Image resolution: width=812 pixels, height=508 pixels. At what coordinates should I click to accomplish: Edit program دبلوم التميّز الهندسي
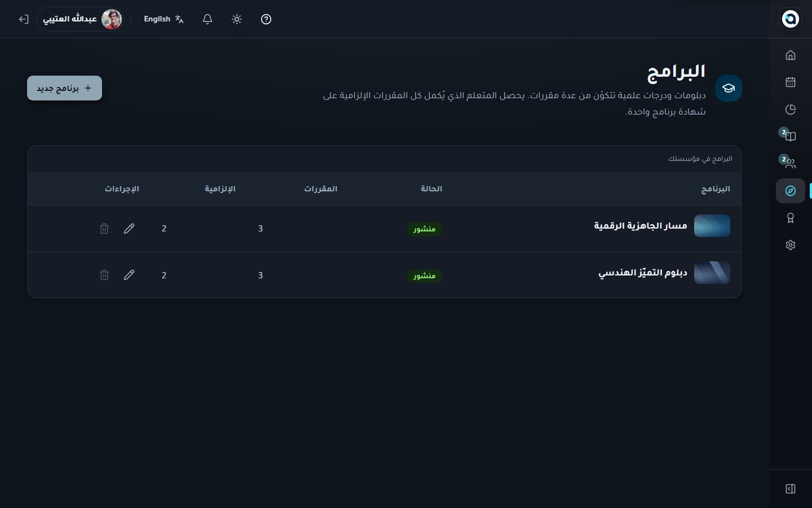[x=129, y=275]
